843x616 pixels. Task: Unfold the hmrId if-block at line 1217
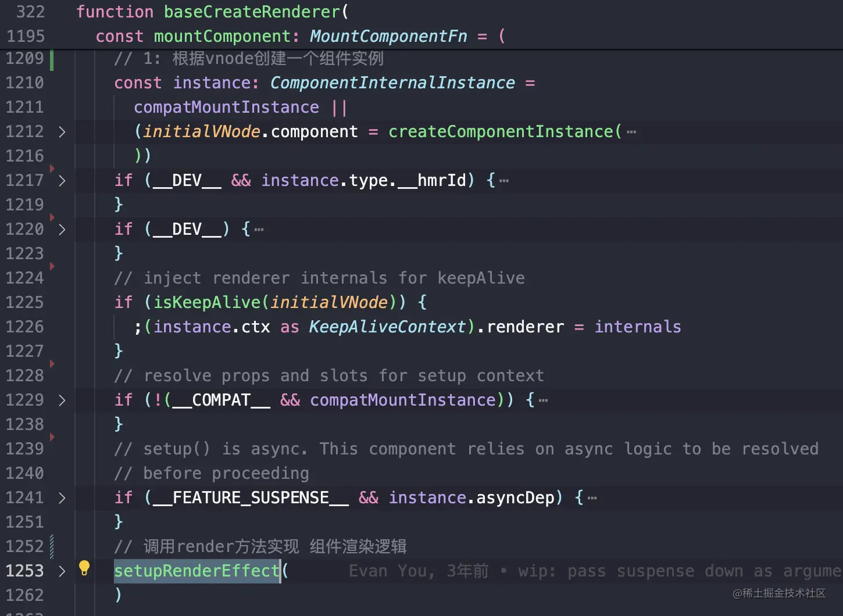tap(62, 181)
